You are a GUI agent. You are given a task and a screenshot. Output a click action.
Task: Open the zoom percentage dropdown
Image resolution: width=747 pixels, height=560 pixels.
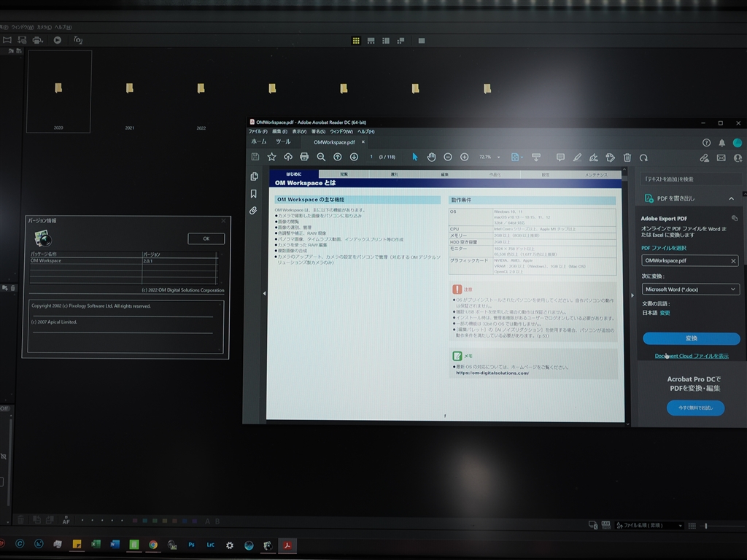click(499, 157)
